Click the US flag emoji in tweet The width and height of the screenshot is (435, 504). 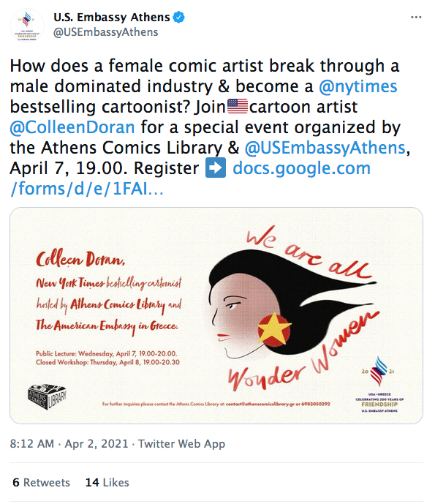(238, 106)
